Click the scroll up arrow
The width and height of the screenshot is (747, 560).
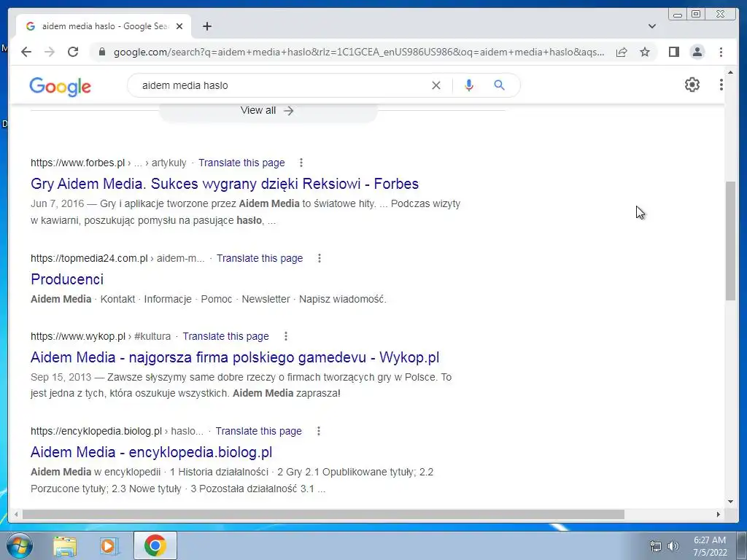point(730,72)
